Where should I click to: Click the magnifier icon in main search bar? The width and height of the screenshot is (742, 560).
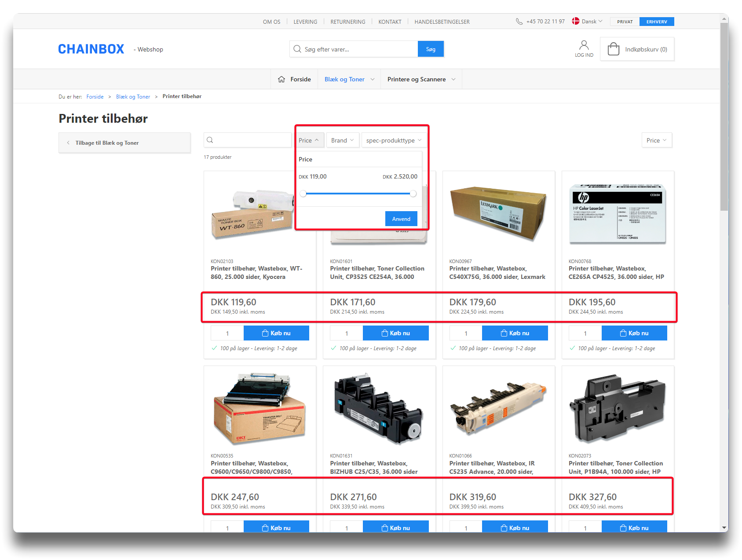297,49
